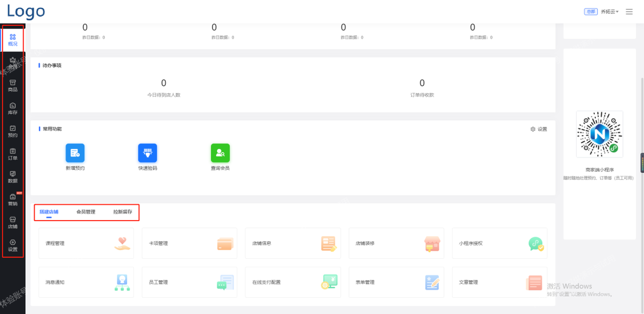644x314 pixels.
Task: Open the 在线支付配置 card
Action: 292,282
